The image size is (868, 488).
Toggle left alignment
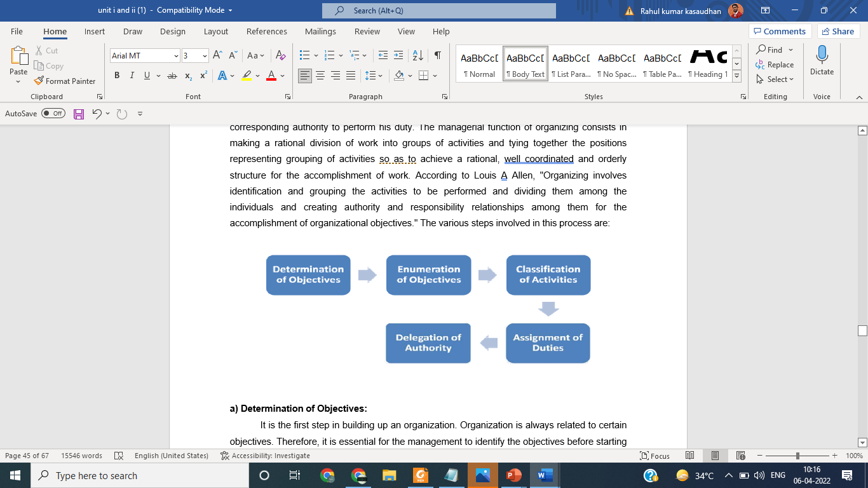tap(305, 76)
